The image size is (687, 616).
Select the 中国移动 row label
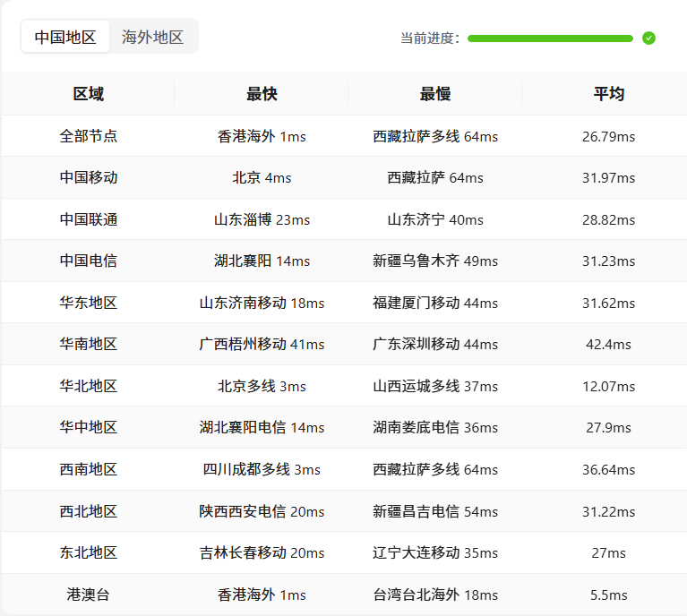pos(88,177)
